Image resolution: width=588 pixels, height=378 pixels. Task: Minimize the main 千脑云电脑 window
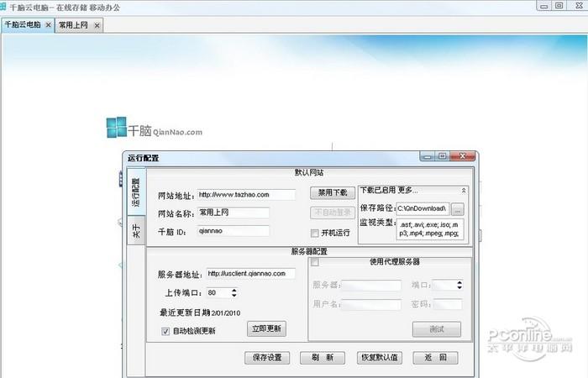[544, 6]
